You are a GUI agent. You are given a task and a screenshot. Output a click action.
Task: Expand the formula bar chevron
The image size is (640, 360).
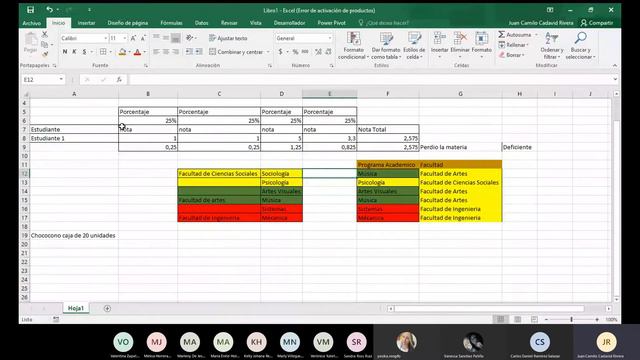click(615, 79)
